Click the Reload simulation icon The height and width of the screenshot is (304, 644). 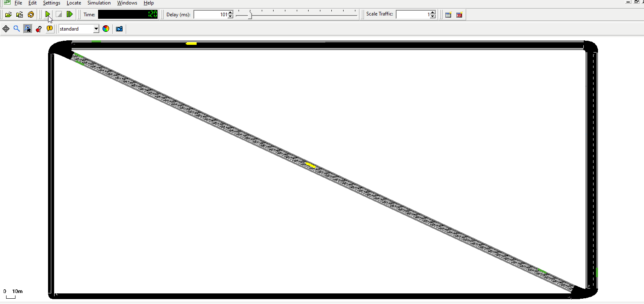pos(31,15)
